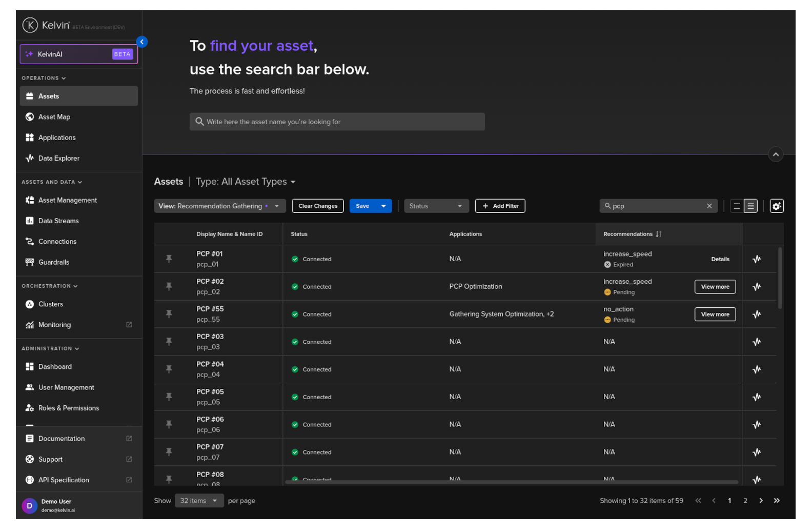
Task: Click the Clear Changes button
Action: click(317, 206)
